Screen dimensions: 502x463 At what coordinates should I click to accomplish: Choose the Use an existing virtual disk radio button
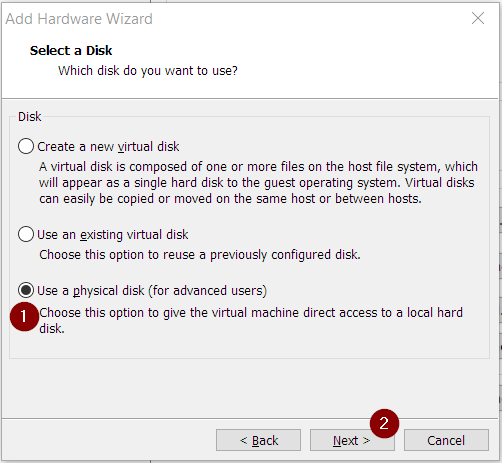tap(26, 234)
